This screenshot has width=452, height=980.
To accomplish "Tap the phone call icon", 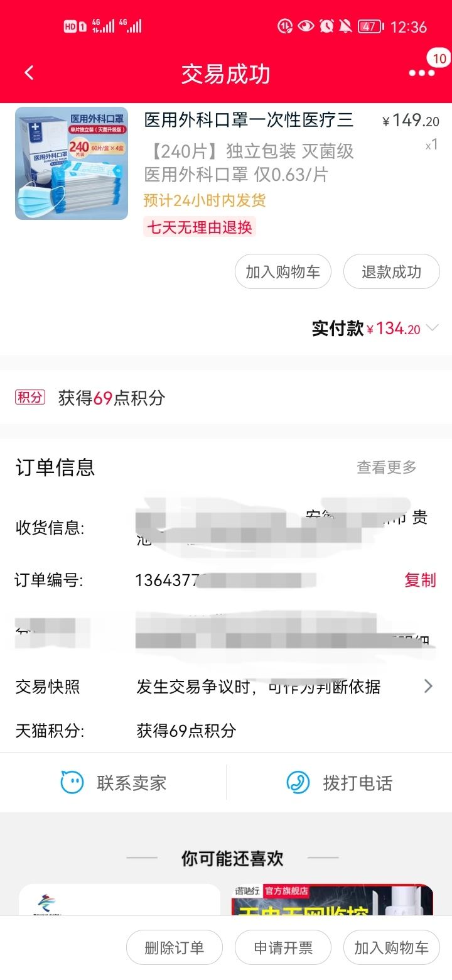I will [298, 783].
